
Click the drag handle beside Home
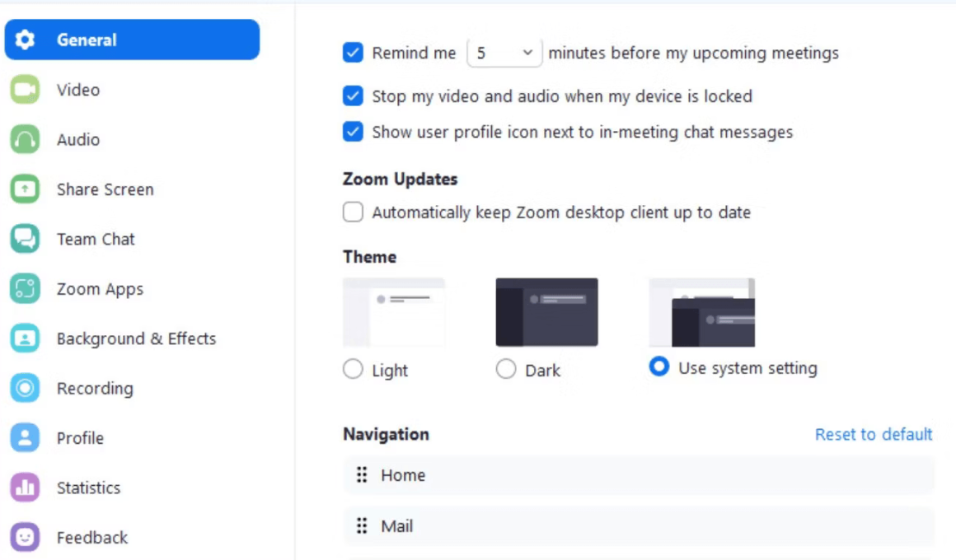[x=362, y=474]
